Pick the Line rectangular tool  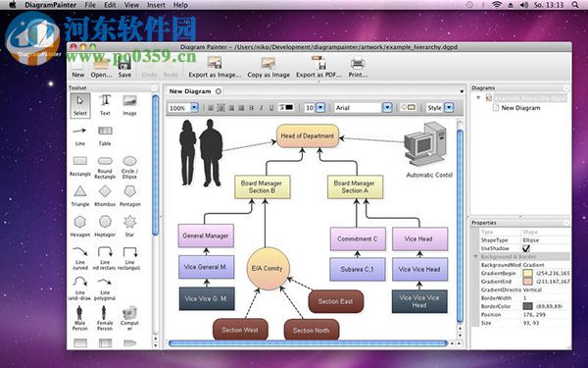point(129,258)
